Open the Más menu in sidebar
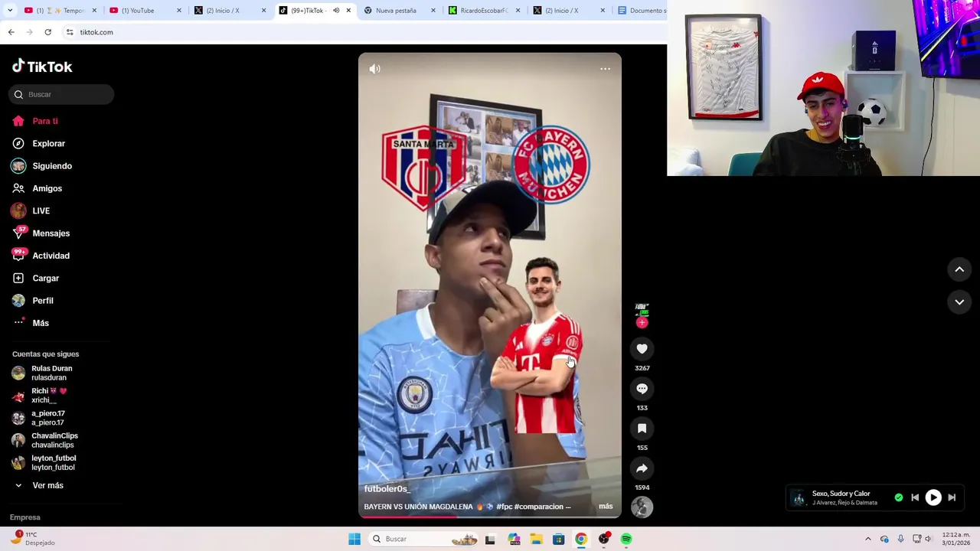 pos(31,323)
